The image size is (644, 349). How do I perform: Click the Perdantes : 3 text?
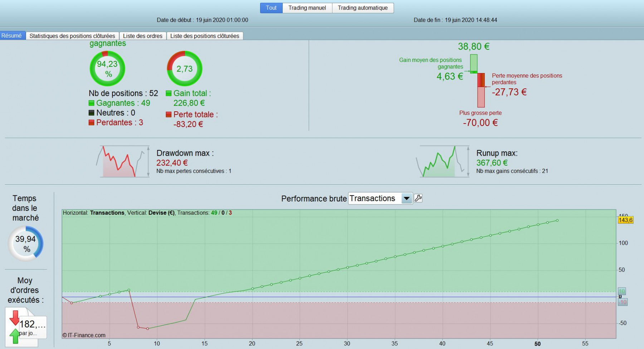click(119, 122)
